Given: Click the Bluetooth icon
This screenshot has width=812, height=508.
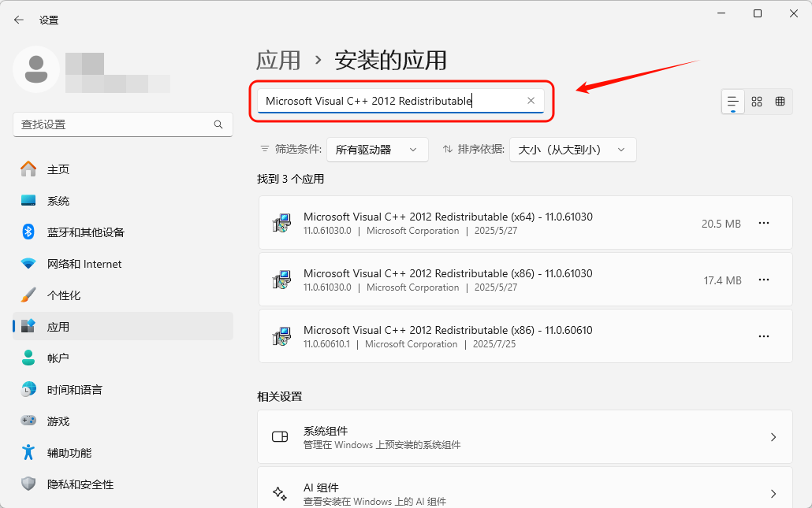Looking at the screenshot, I should (28, 232).
